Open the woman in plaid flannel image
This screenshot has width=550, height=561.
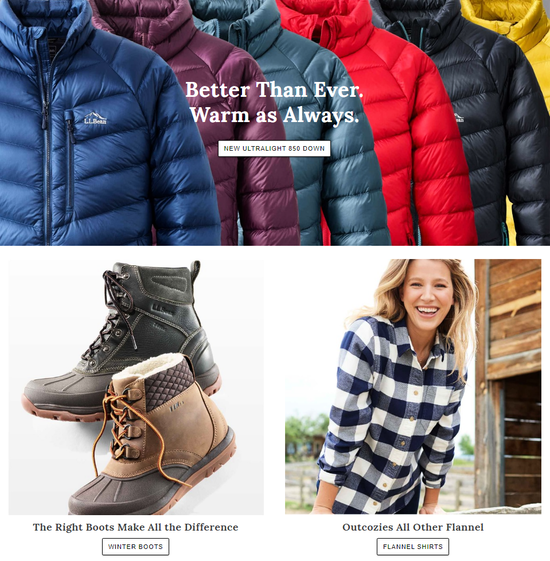point(413,386)
